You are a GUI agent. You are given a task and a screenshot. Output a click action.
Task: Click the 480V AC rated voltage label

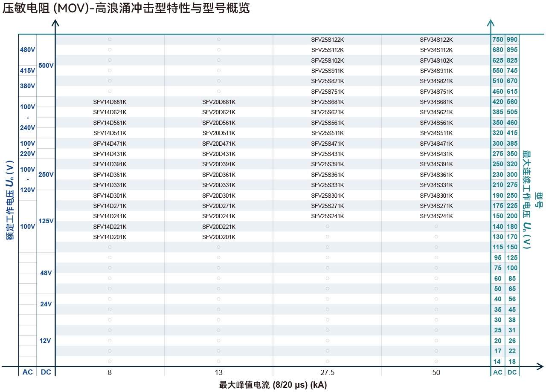(27, 50)
